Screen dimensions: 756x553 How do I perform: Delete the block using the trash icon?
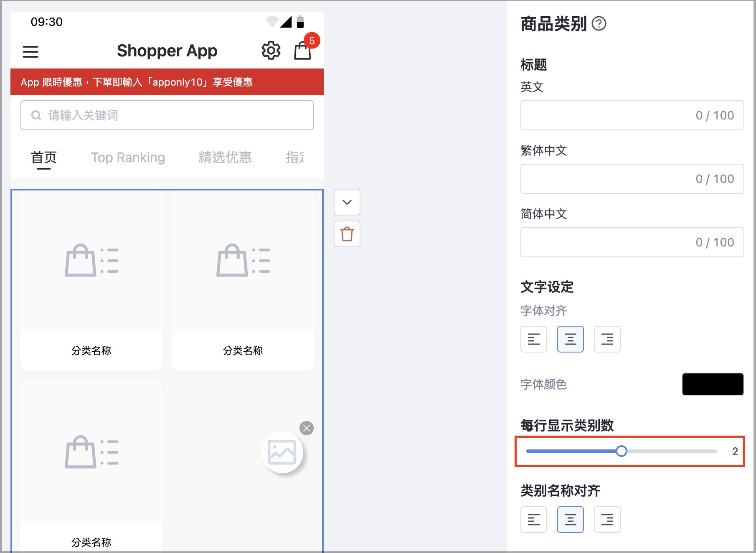347,234
